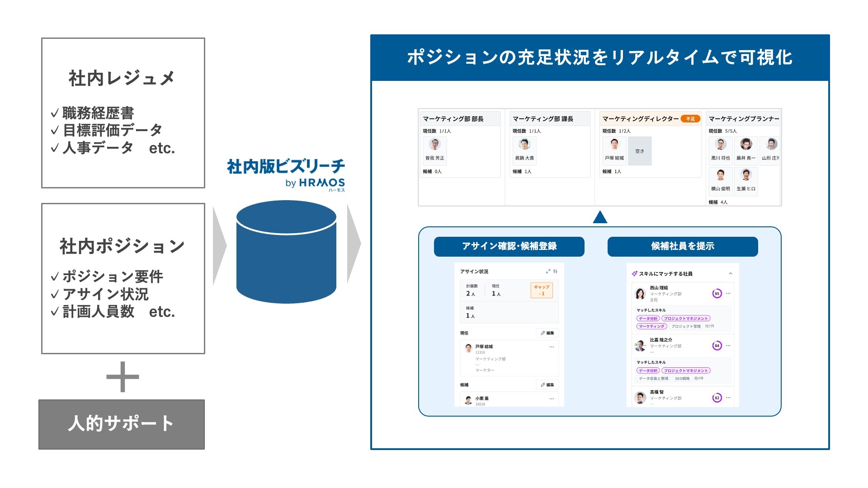Collapse the スキルにマッチする社員 panel with the chevron
868x488 pixels.
coord(730,273)
